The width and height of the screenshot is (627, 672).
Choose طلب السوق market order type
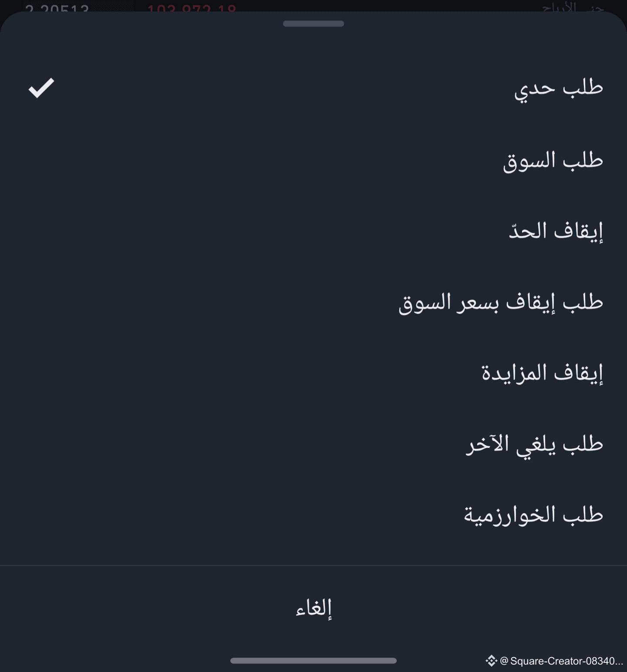click(x=313, y=160)
